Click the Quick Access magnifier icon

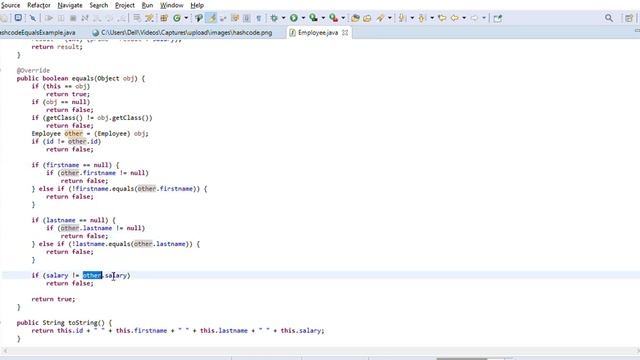[609, 18]
